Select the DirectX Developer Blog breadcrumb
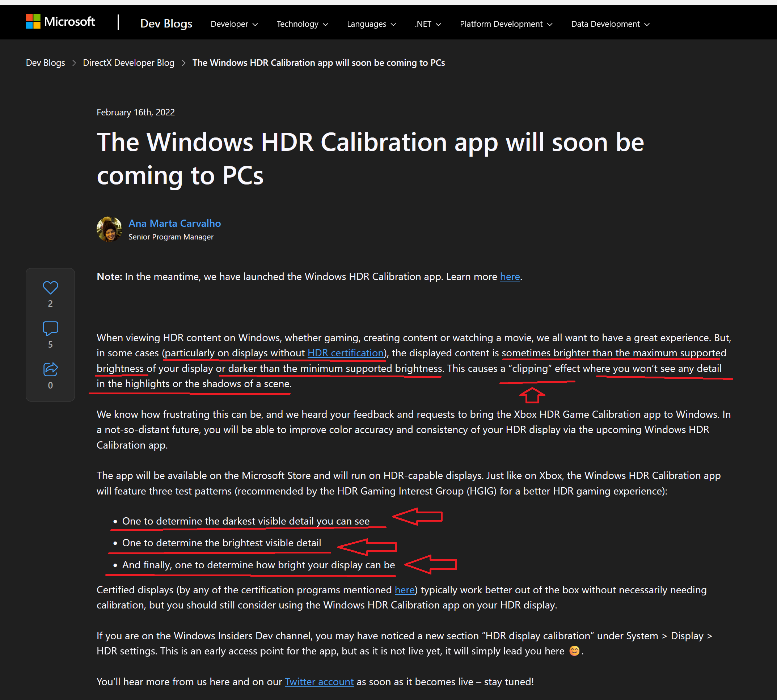 pyautogui.click(x=128, y=62)
